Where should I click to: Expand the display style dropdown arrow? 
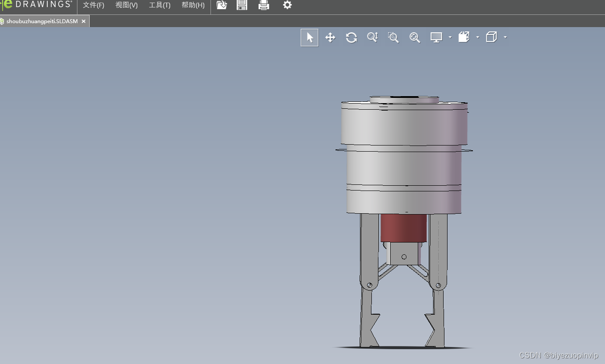505,38
